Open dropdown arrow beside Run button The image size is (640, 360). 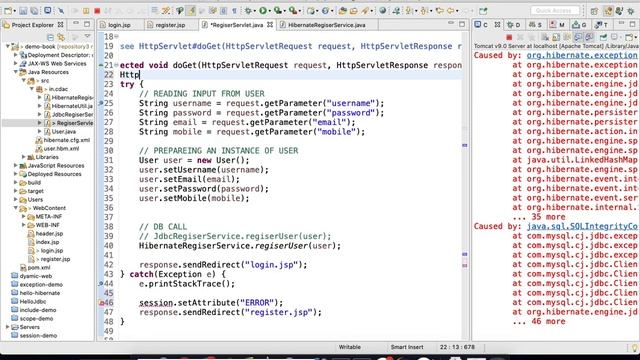tap(270, 11)
